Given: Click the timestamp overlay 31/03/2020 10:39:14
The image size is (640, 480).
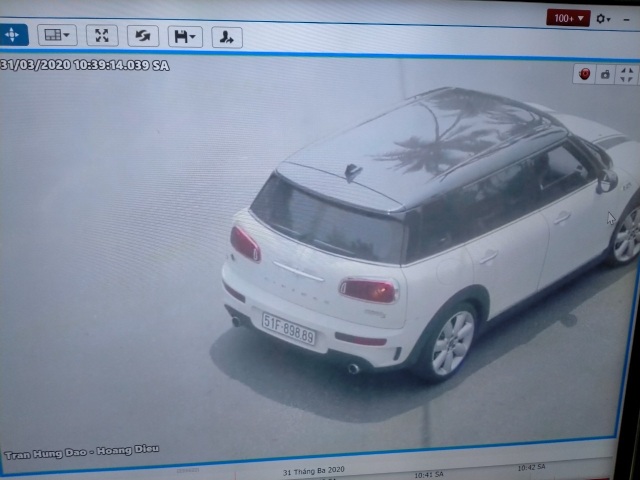Looking at the screenshot, I should pos(85,64).
